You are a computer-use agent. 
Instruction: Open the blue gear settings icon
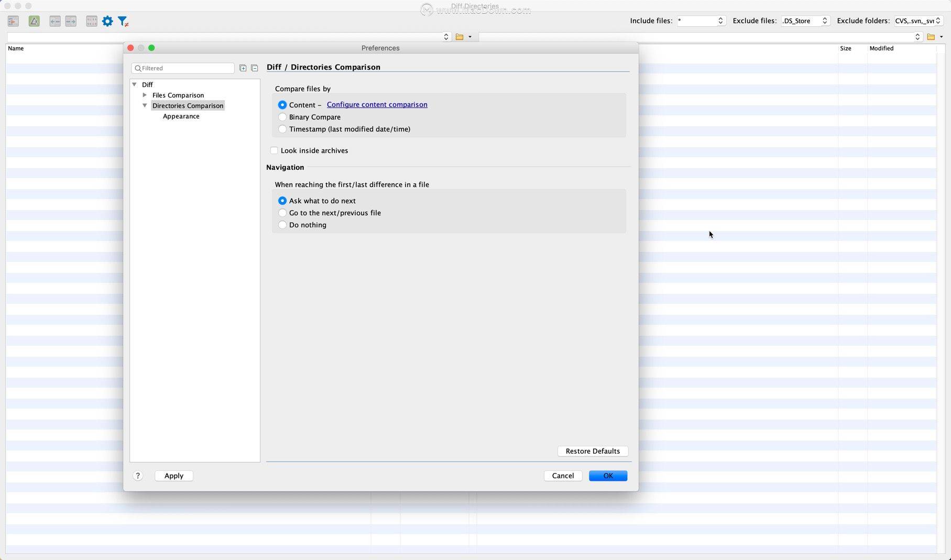tap(107, 21)
